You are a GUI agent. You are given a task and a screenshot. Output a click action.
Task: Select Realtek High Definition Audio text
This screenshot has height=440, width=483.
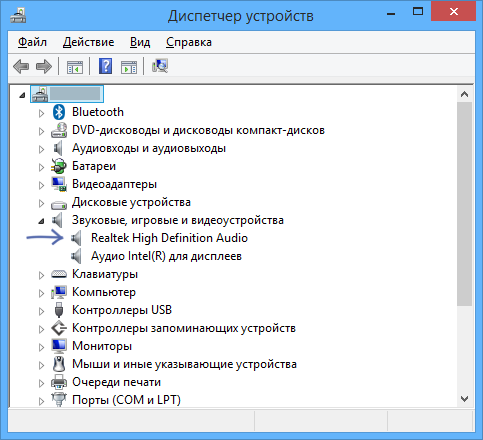pyautogui.click(x=169, y=238)
